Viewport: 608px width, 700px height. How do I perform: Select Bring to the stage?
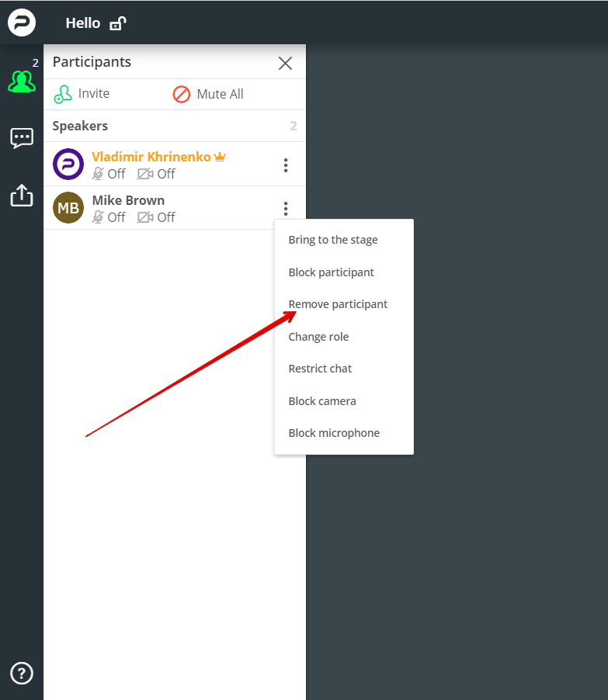click(333, 240)
